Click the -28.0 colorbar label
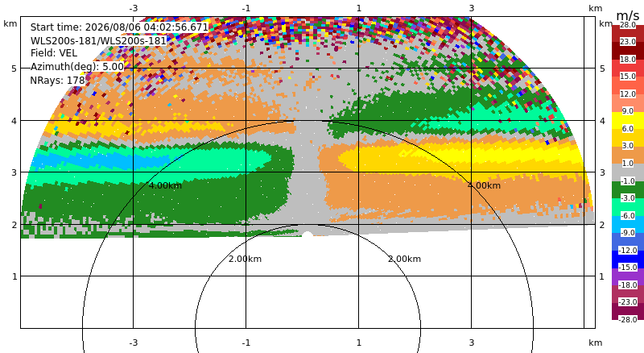Image resolution: width=644 pixels, height=353 pixels. point(628,319)
